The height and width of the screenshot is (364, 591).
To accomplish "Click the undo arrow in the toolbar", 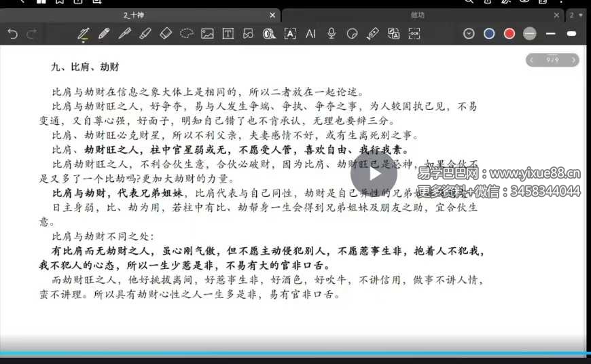I will pyautogui.click(x=12, y=33).
